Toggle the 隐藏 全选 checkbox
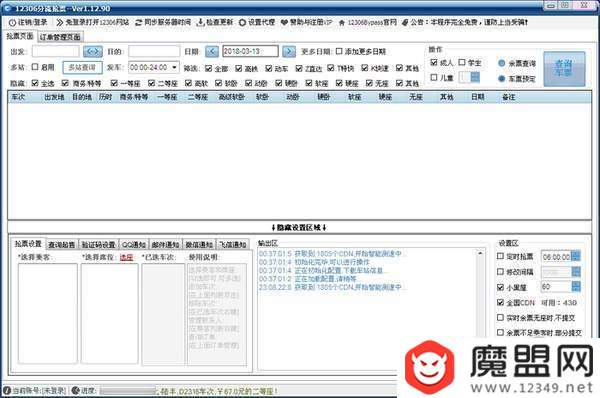This screenshot has width=600, height=398. (x=35, y=83)
